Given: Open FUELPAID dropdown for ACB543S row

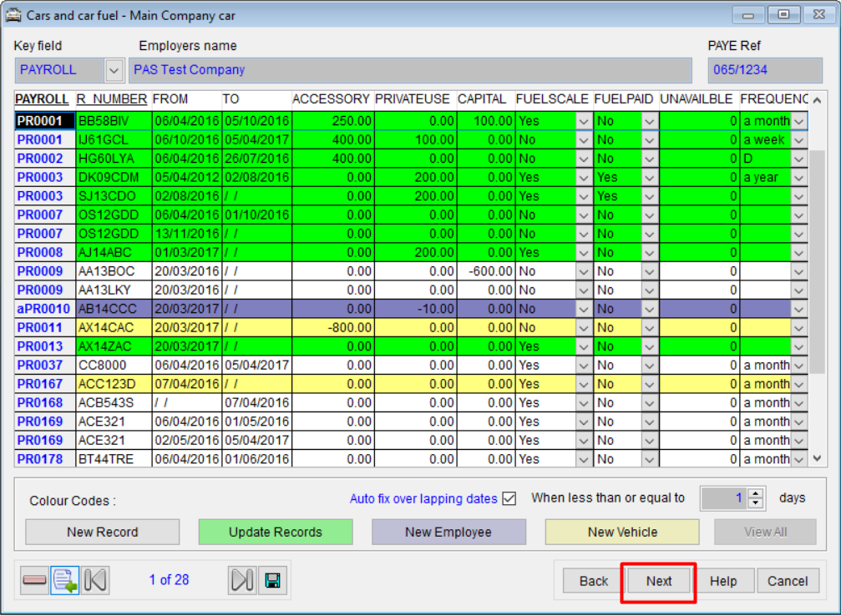Looking at the screenshot, I should coord(649,402).
